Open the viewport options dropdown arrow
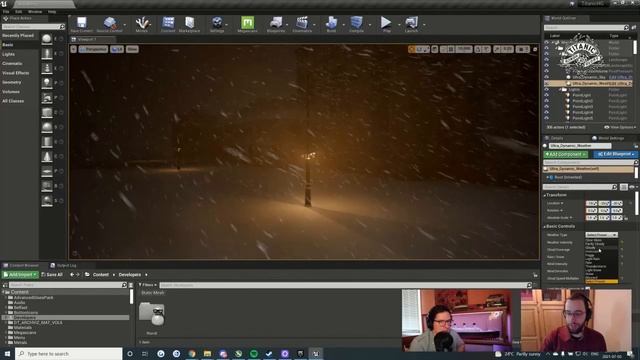The width and height of the screenshot is (640, 360). click(73, 49)
